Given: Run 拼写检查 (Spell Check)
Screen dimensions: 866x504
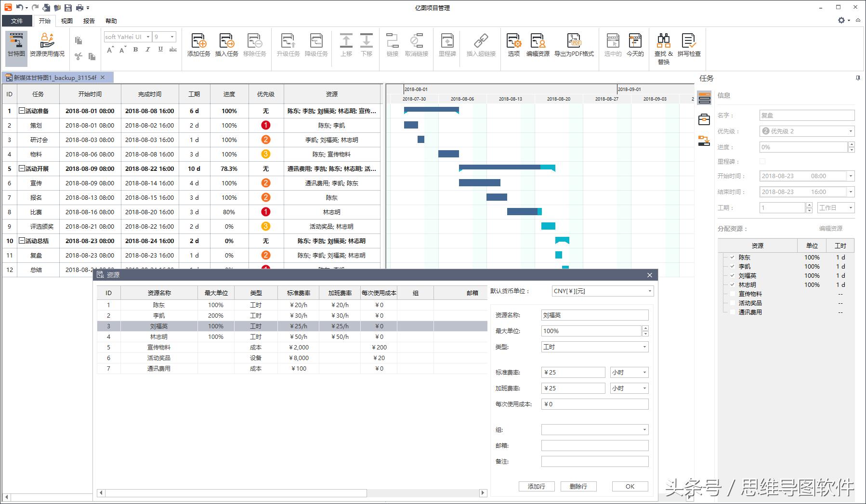Looking at the screenshot, I should pos(689,45).
